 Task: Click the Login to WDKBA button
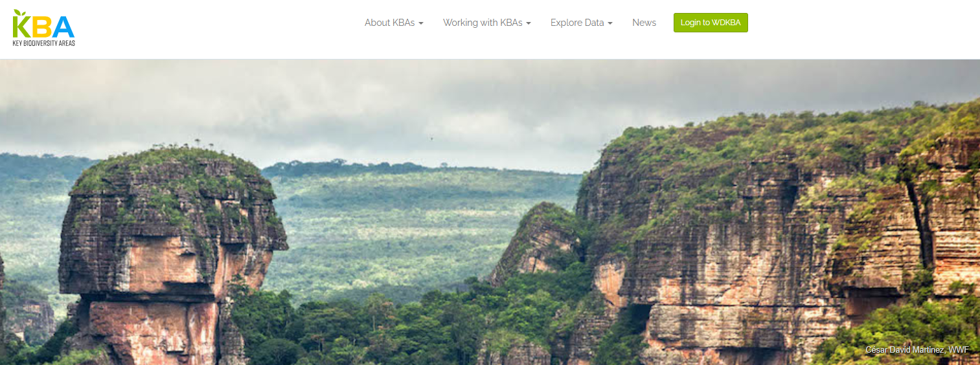coord(711,23)
